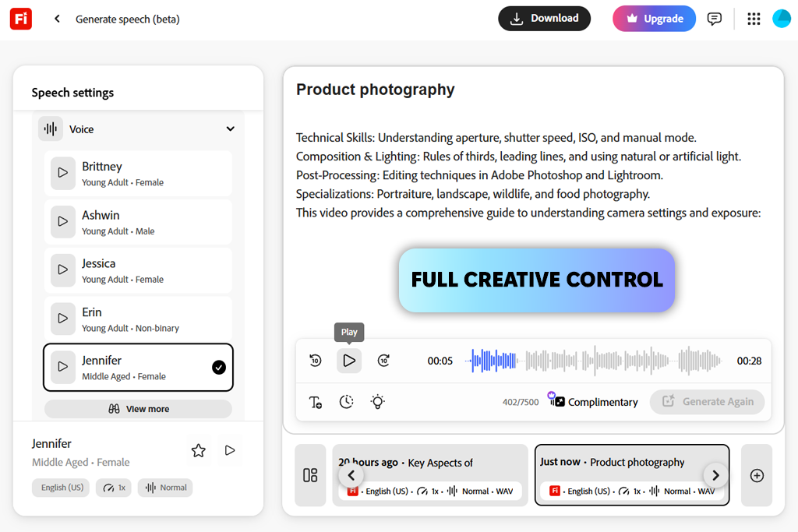Viewport: 798px width, 532px height.
Task: Preview Brittney's voice sample
Action: 62,173
